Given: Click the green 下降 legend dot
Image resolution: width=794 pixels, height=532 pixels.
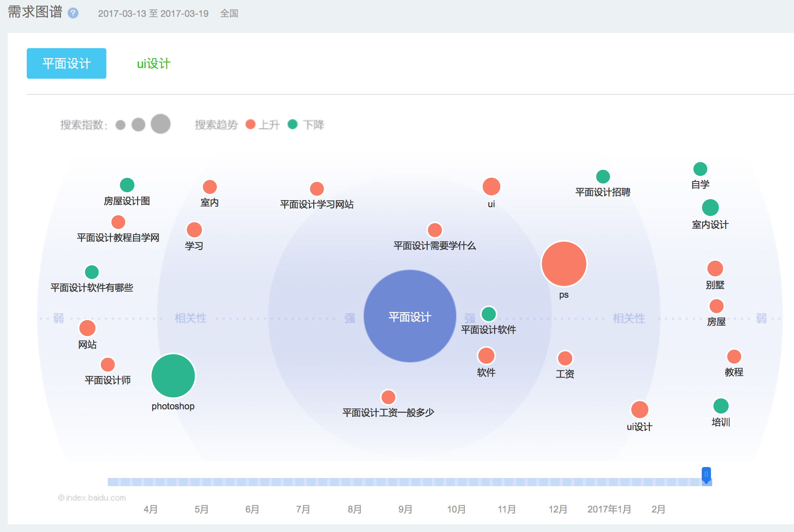Looking at the screenshot, I should click(293, 124).
